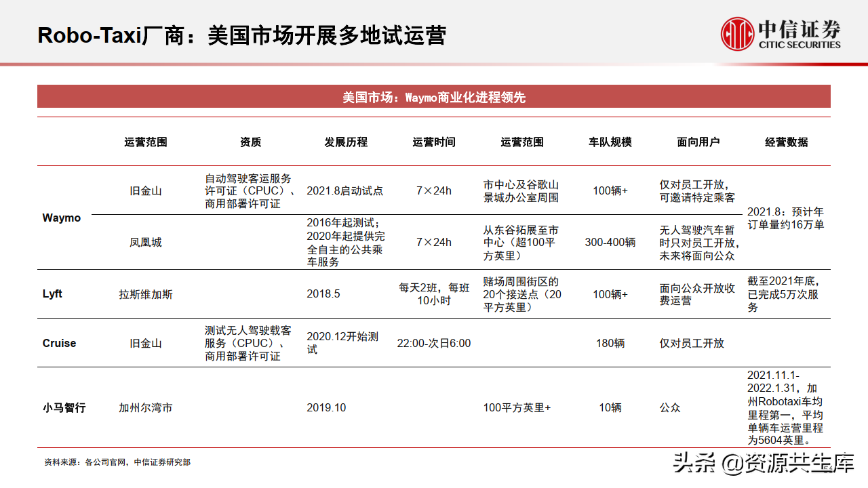
Task: Select the red banner 美国市场:Waymo商业化进程领先
Action: coord(434,97)
